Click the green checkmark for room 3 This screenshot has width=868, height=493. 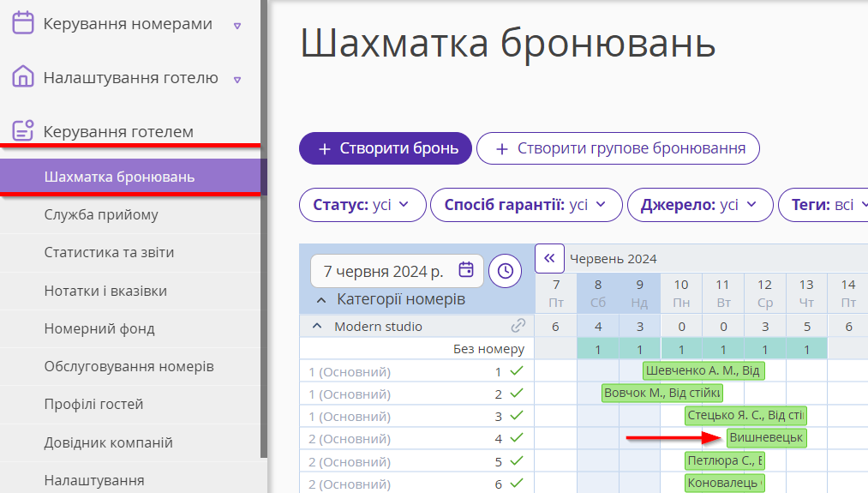pos(517,416)
